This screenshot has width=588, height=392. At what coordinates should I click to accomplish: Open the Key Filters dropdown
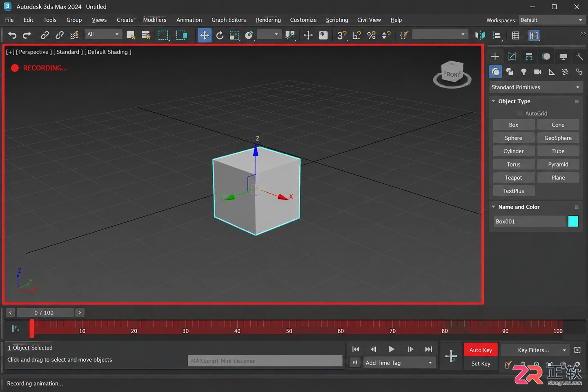535,350
